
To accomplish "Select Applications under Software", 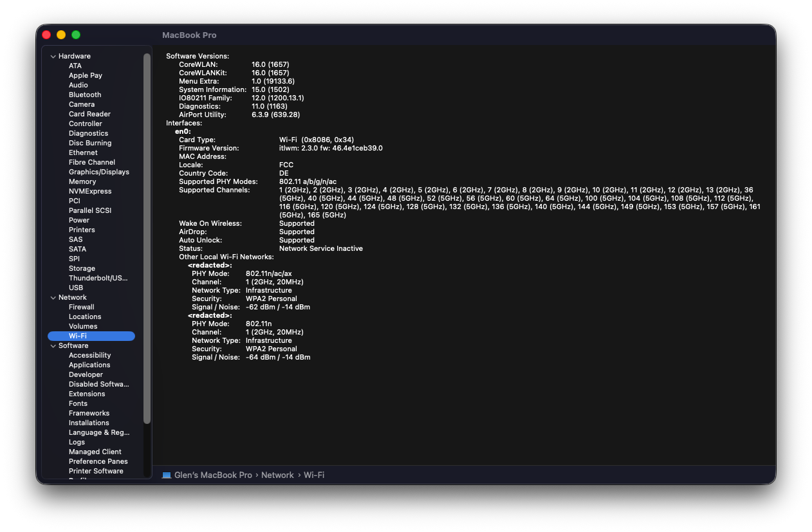I will click(x=89, y=365).
